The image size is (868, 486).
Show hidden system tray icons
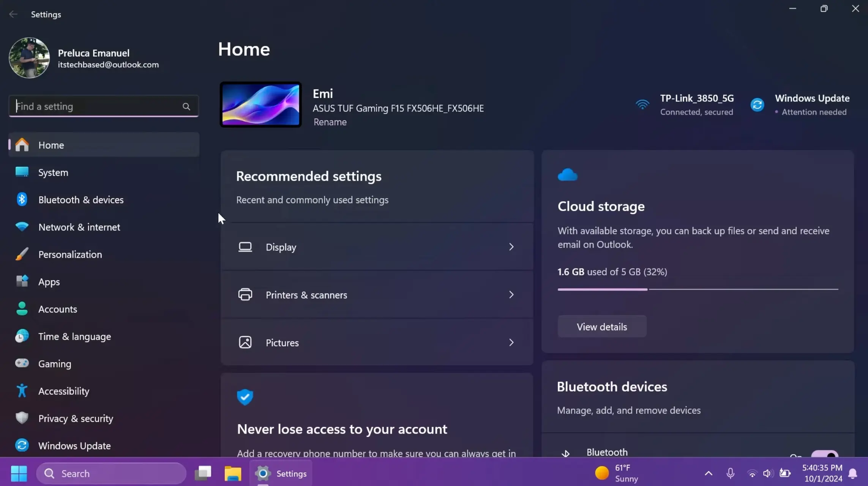pyautogui.click(x=709, y=473)
